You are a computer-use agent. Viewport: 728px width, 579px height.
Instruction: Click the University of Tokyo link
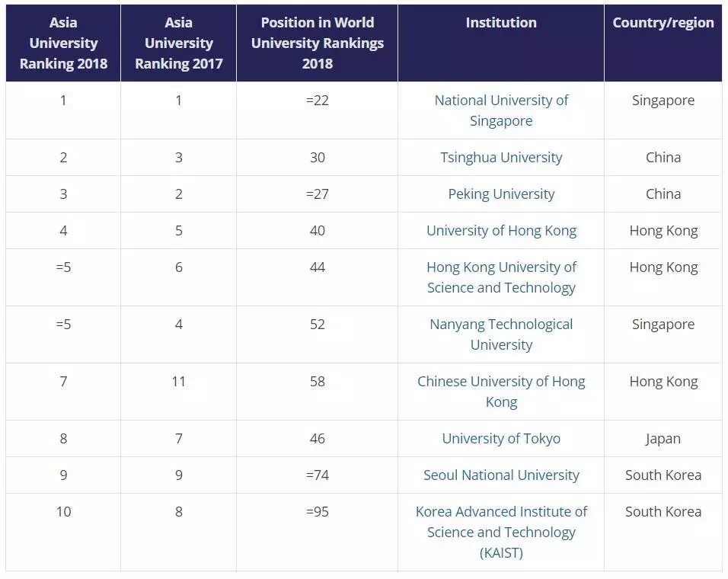pyautogui.click(x=501, y=439)
